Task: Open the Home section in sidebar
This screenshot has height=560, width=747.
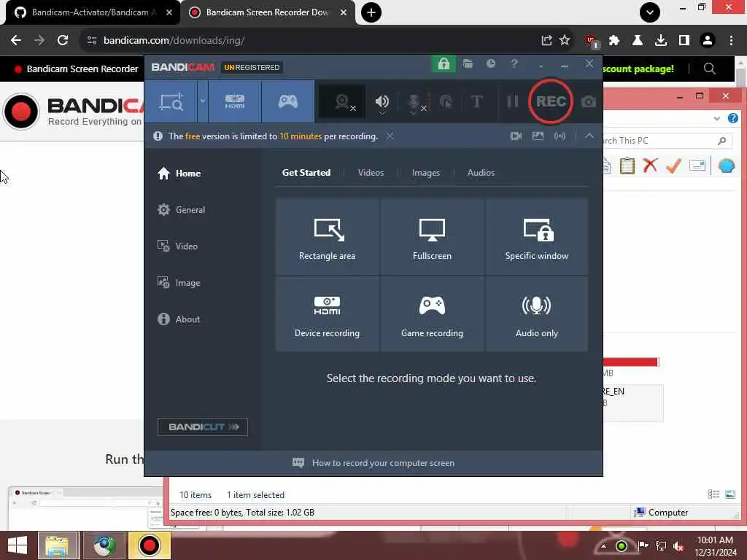Action: coord(179,174)
